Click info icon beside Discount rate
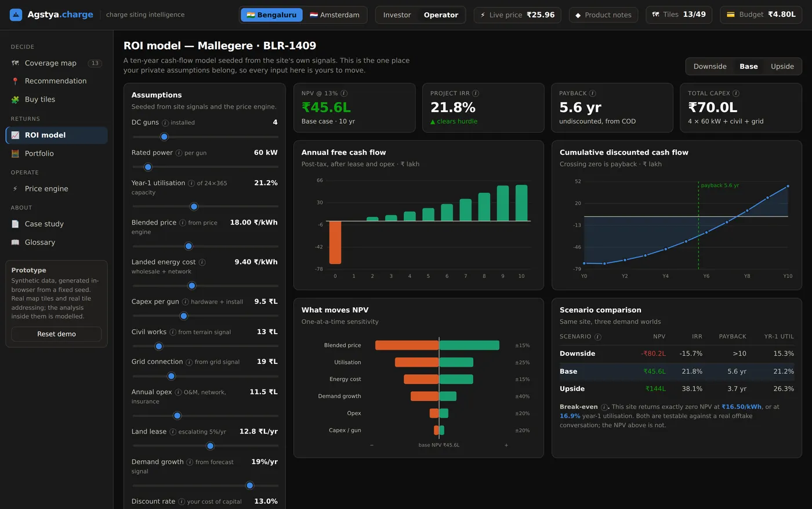Viewport: 812px width, 509px height. pos(182,501)
